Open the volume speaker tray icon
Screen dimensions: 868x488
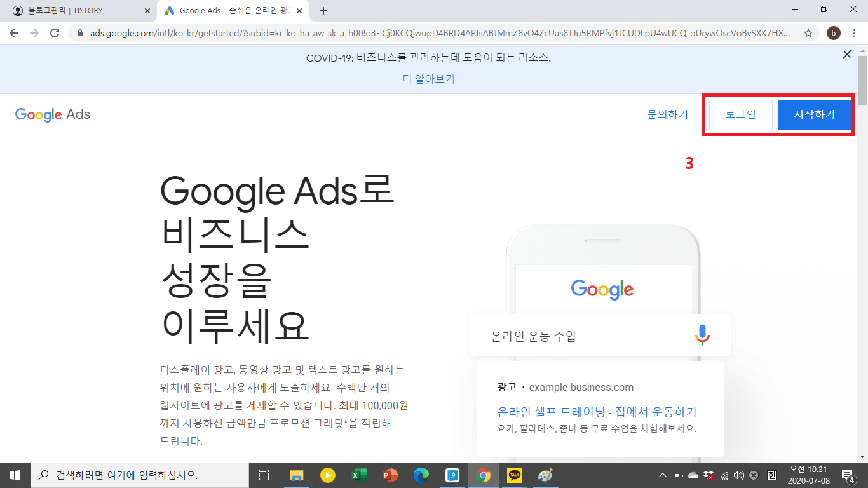coord(739,475)
